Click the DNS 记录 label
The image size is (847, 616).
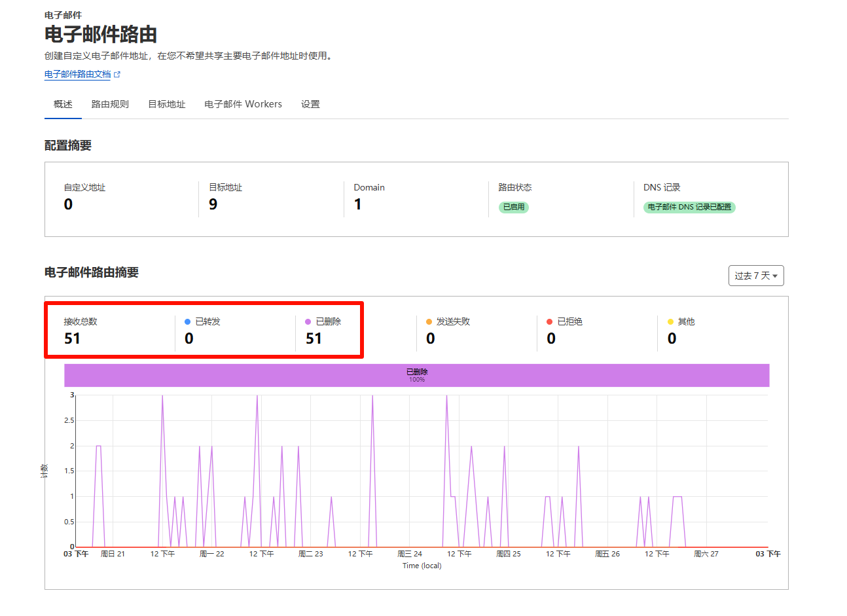662,187
